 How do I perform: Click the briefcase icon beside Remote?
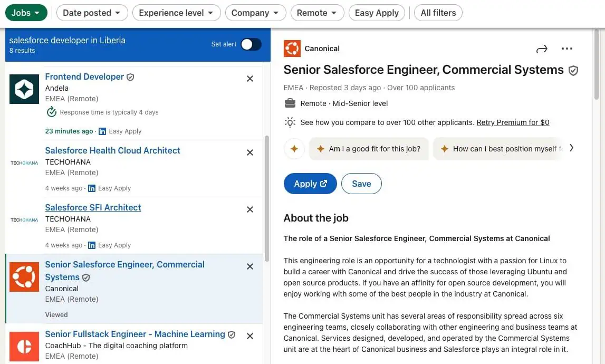(x=290, y=103)
